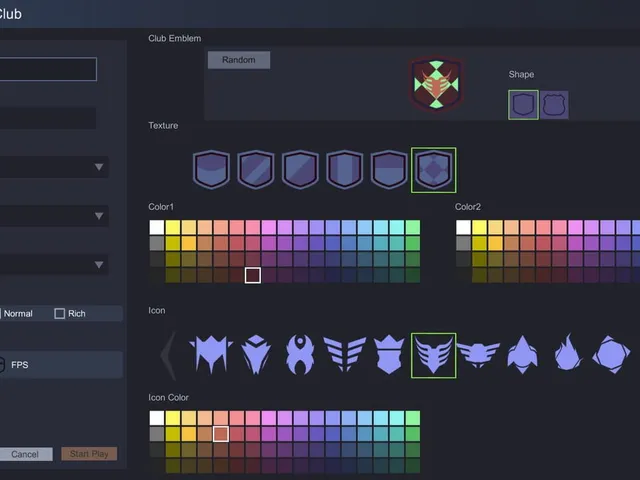Focus the top outlined text field

48,69
